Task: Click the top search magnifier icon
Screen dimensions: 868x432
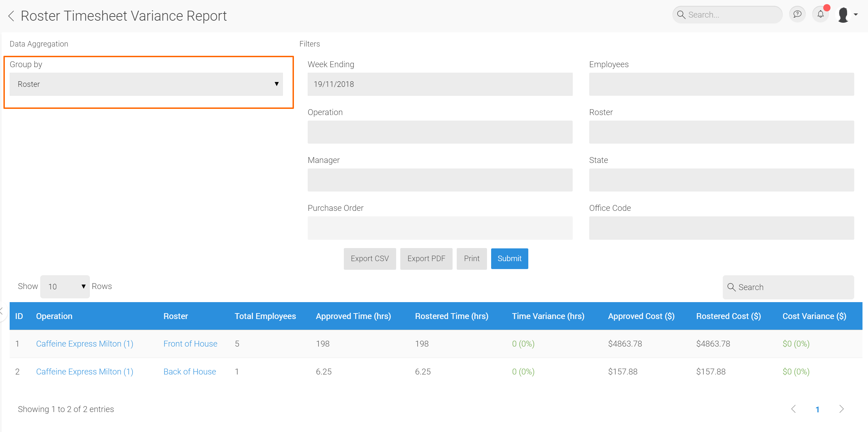Action: (681, 15)
